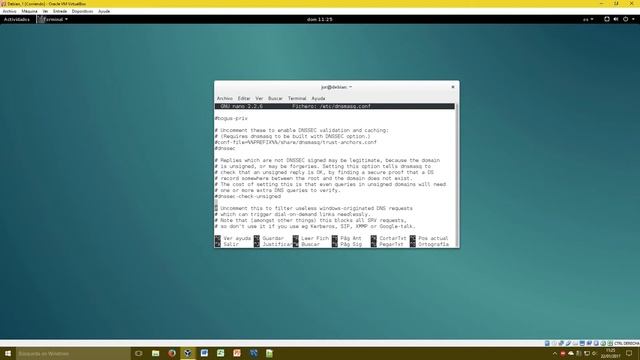
Task: Click the nano title bar showing /etc/dnsmasq.conf
Action: (334, 106)
